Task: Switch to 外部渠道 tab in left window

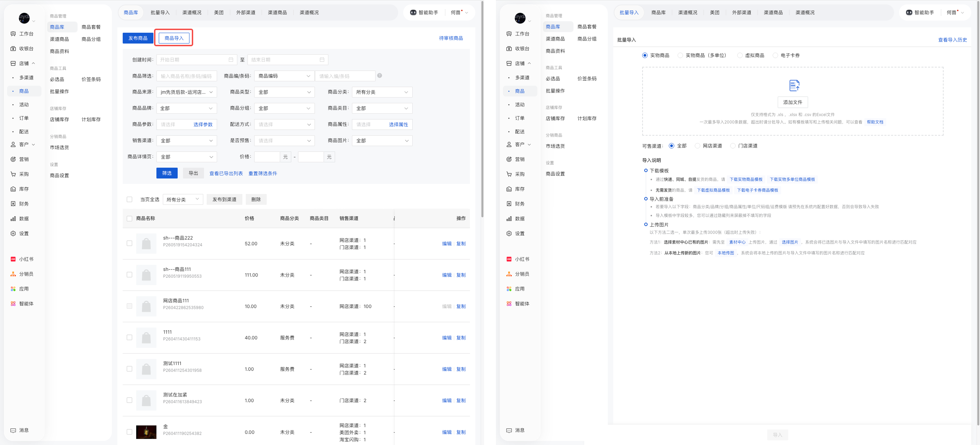Action: [x=246, y=12]
